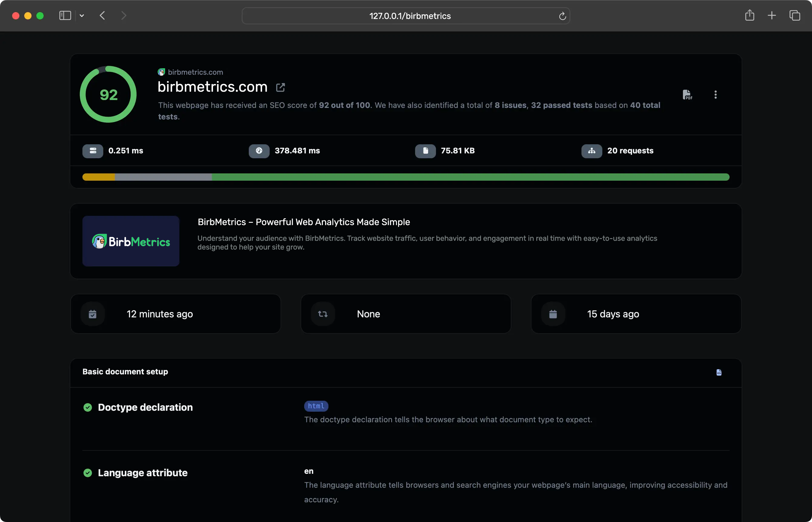
Task: Click the birbmetrics.com heading link
Action: pos(212,87)
